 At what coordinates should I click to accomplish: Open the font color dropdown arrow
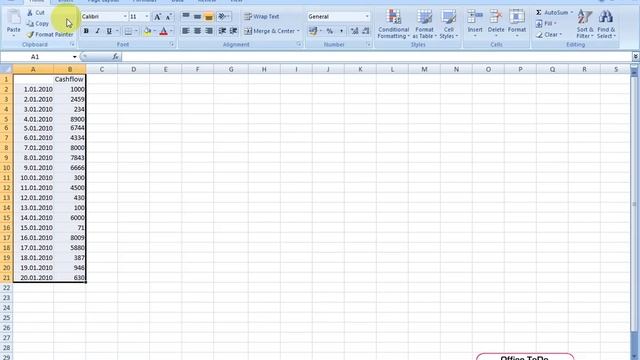click(x=171, y=31)
